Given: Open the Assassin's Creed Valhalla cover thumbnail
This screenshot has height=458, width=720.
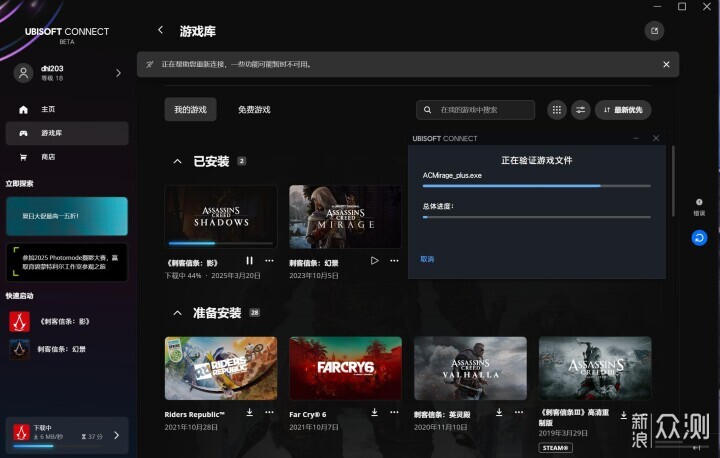Looking at the screenshot, I should click(470, 368).
